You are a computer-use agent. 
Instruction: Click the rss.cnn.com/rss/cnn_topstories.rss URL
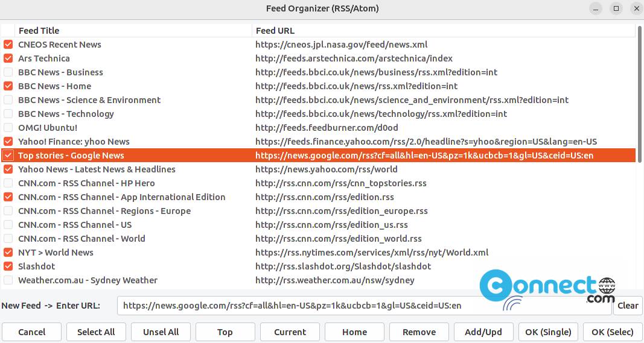341,183
